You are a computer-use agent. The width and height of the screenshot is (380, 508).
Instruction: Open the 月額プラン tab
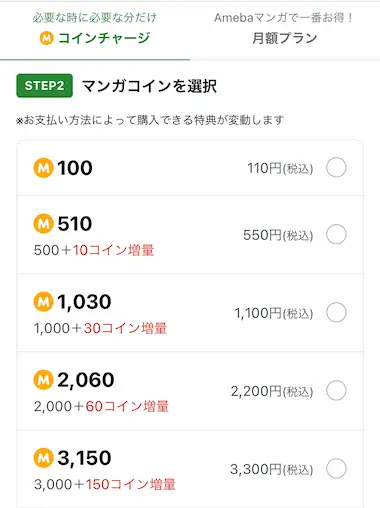[x=285, y=30]
